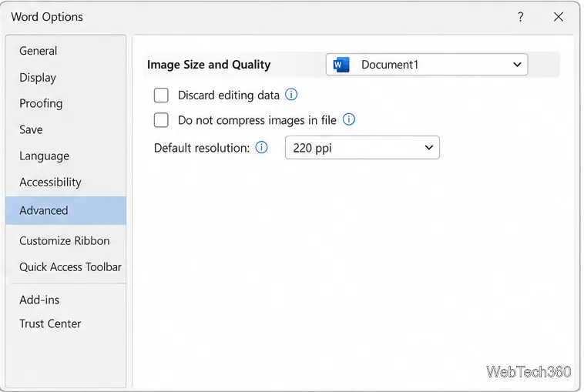Expand the Document1 dropdown arrow

click(x=517, y=65)
